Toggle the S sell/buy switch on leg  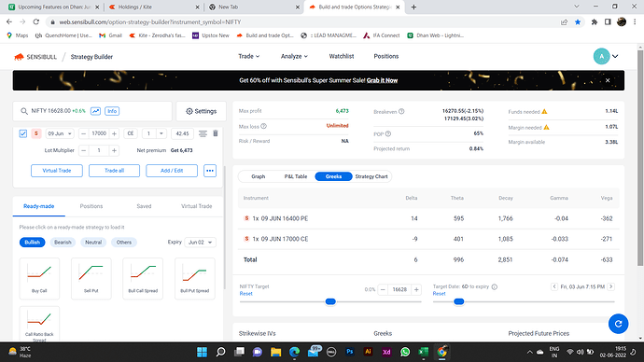tap(36, 133)
